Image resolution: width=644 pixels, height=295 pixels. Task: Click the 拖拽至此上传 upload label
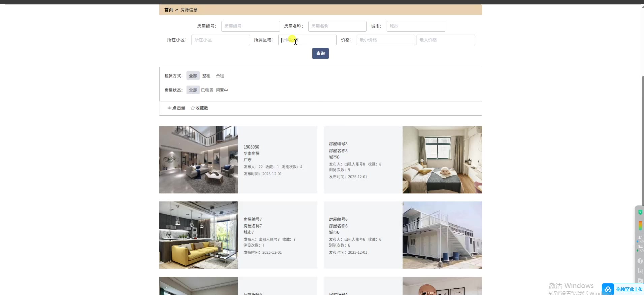point(630,289)
